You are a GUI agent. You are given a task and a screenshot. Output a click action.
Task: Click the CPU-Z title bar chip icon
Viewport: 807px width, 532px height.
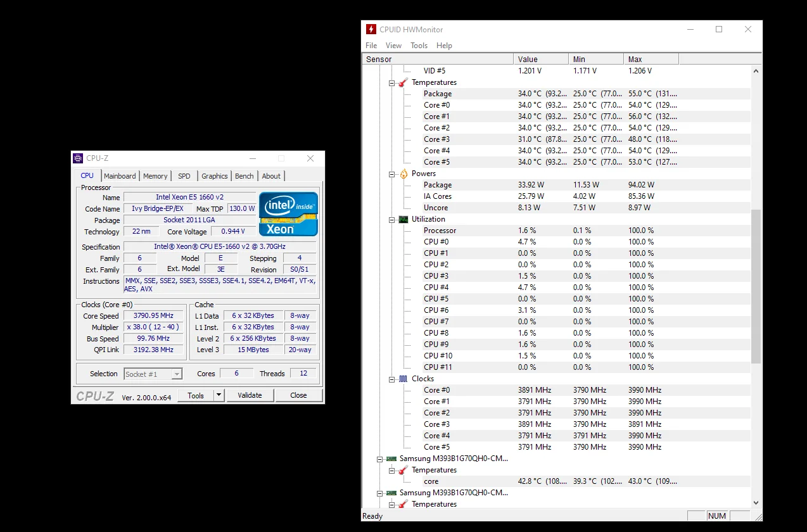pyautogui.click(x=78, y=158)
